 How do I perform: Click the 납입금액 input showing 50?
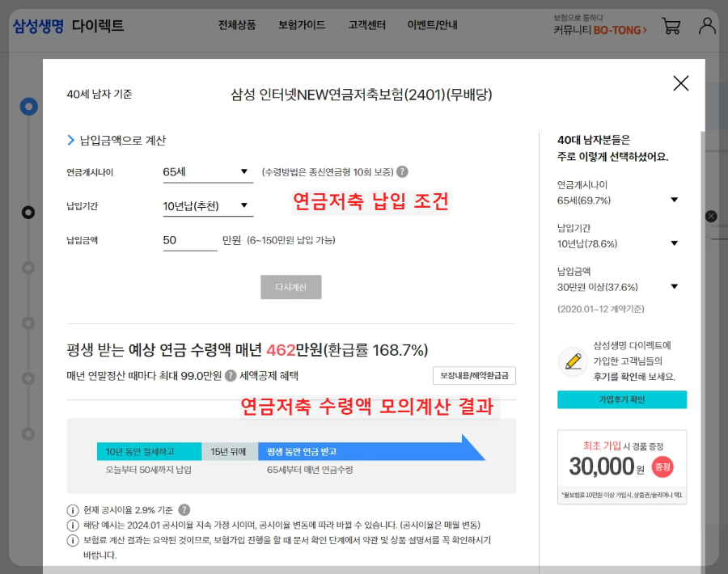coord(189,240)
